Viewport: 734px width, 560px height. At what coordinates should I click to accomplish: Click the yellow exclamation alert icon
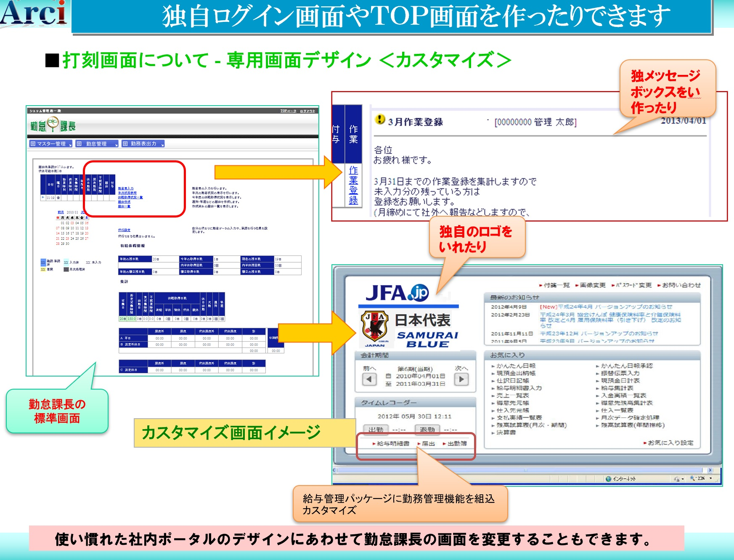380,120
